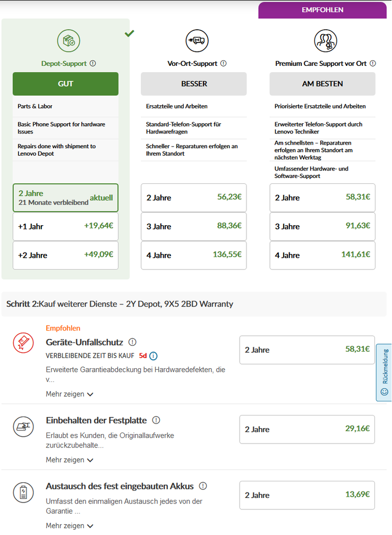Expand Mehr zeigen under Geräte-Unfallschutz
392x535 pixels.
coord(70,394)
